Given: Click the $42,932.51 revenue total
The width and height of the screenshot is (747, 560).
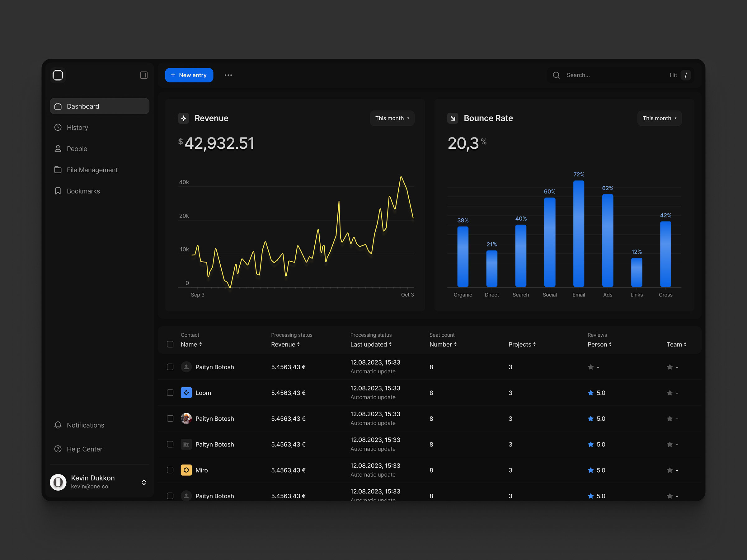Looking at the screenshot, I should 216,143.
